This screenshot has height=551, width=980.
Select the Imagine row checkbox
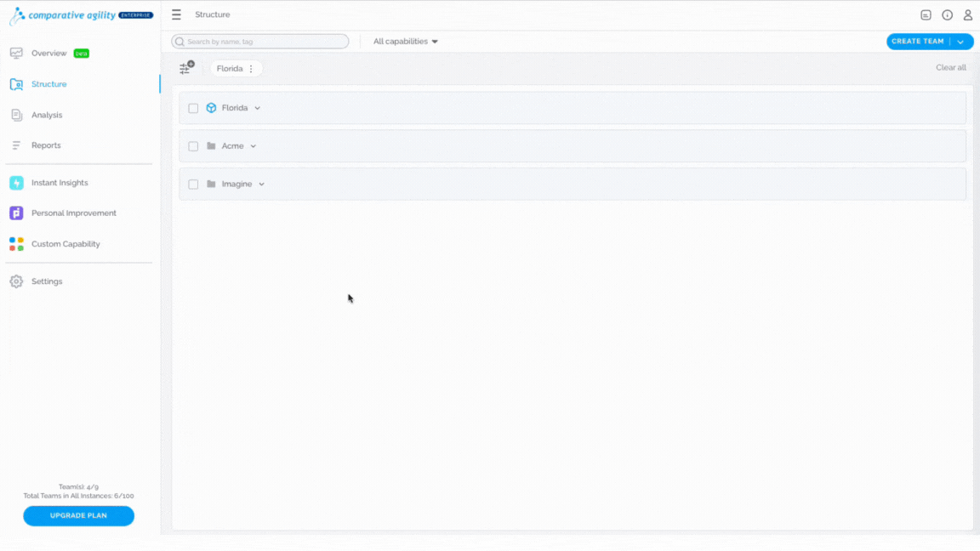coord(193,185)
